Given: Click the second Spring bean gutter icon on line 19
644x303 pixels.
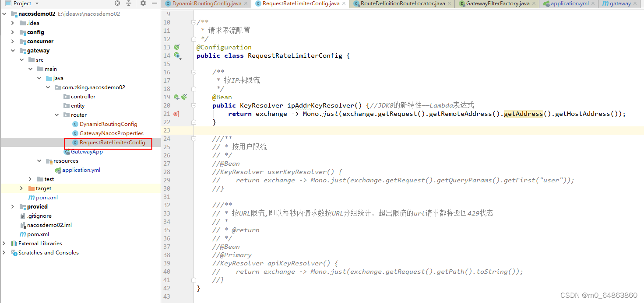Looking at the screenshot, I should tap(184, 97).
